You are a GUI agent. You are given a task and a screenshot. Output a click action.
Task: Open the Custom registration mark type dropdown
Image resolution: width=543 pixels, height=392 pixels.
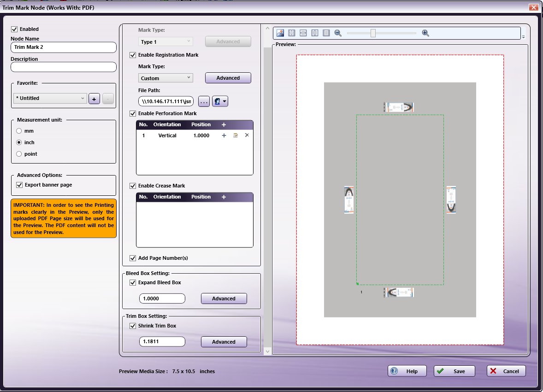[x=165, y=78]
